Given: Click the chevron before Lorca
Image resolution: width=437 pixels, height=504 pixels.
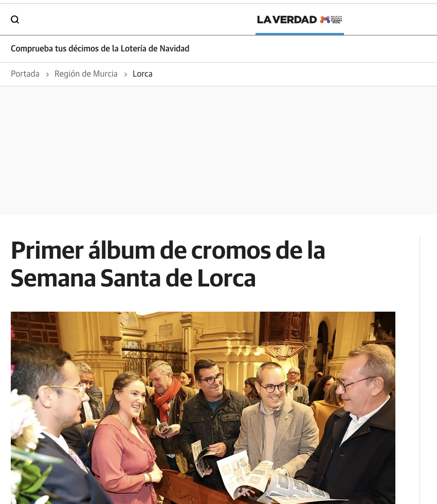Looking at the screenshot, I should click(125, 75).
